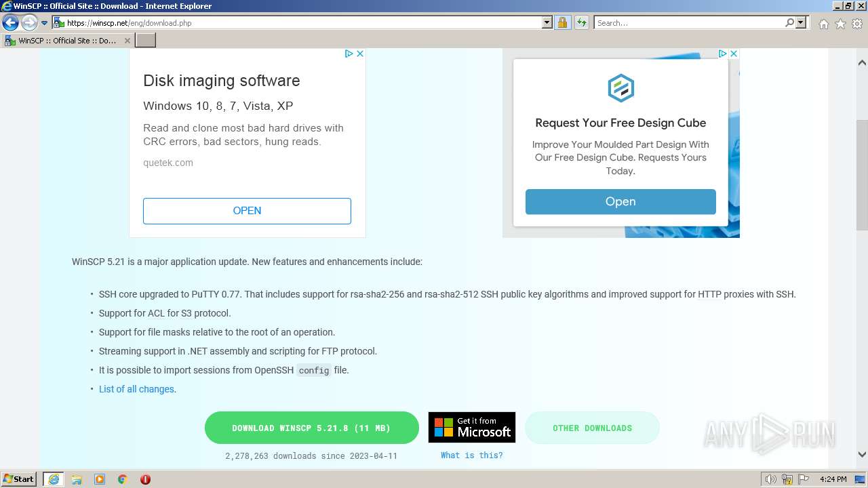Open Favorites star icon
This screenshot has height=488, width=868.
(x=840, y=24)
